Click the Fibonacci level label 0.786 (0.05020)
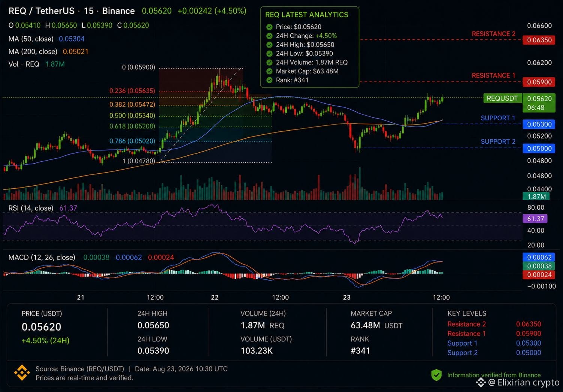Viewport: 563px width, 392px height. point(132,141)
